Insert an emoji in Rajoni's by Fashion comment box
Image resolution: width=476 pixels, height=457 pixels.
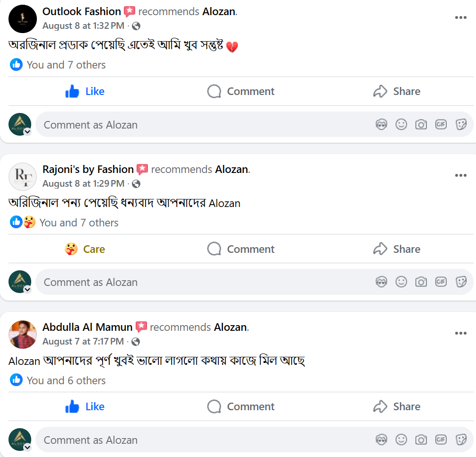[x=401, y=281]
